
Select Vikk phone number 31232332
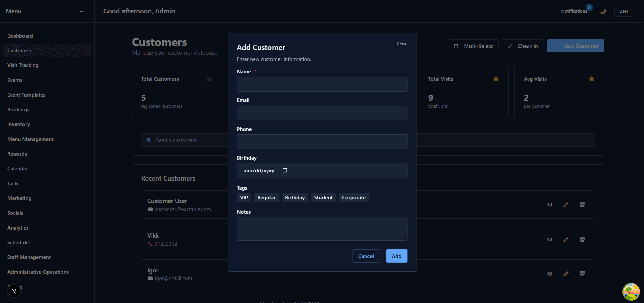pyautogui.click(x=166, y=244)
